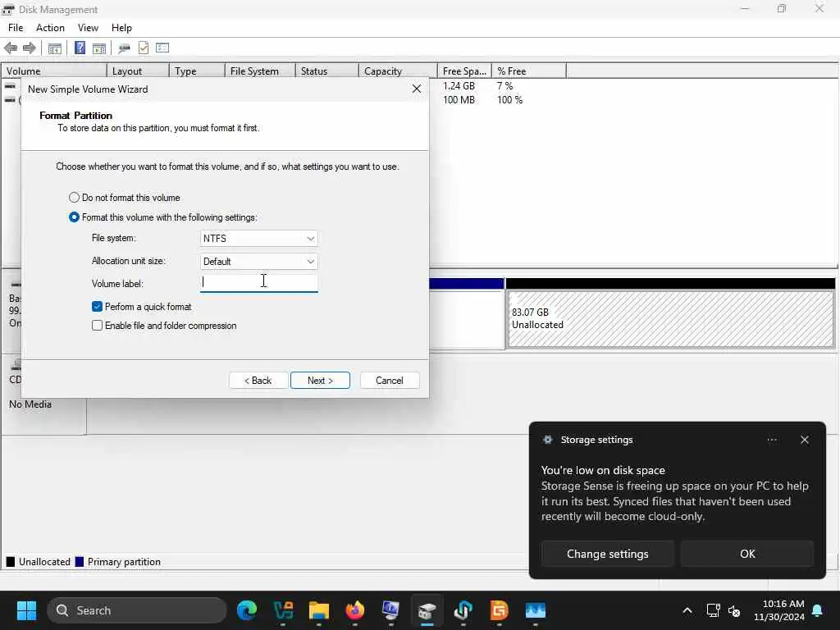Click the settings list view toolbar icon
The image size is (840, 630).
tap(162, 48)
